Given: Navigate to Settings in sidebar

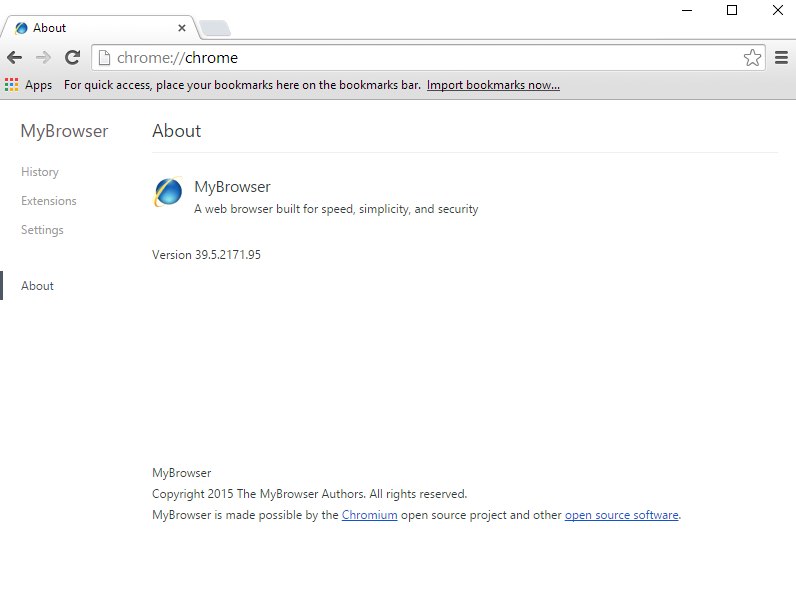Looking at the screenshot, I should [42, 230].
